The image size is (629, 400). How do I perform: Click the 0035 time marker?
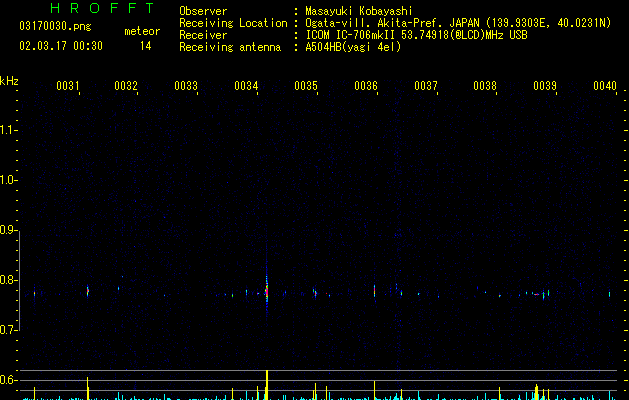tap(306, 86)
